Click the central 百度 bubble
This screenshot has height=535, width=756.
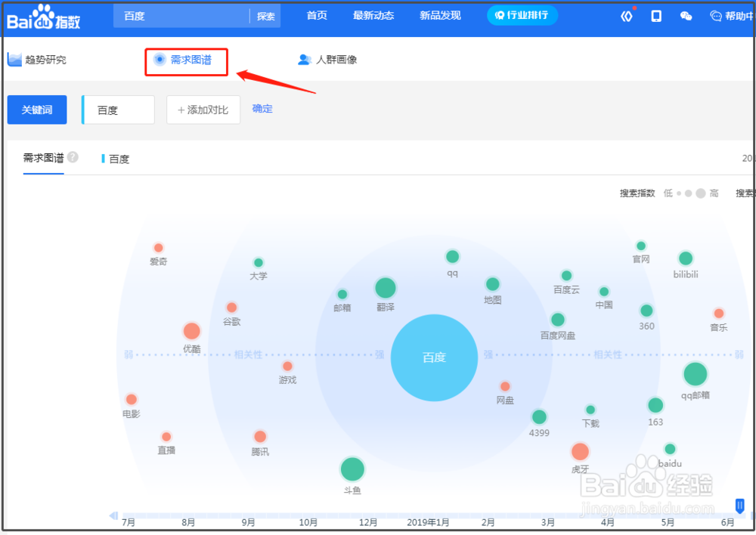pyautogui.click(x=434, y=357)
